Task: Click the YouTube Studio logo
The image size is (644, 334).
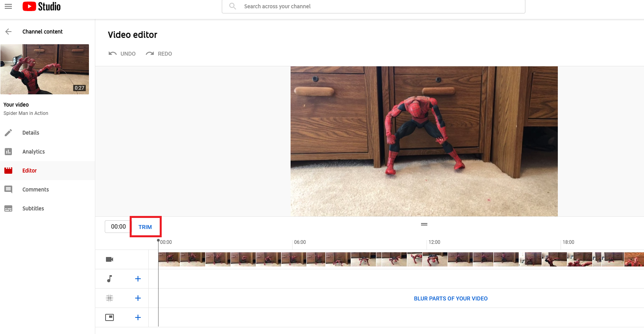Action: coord(42,6)
